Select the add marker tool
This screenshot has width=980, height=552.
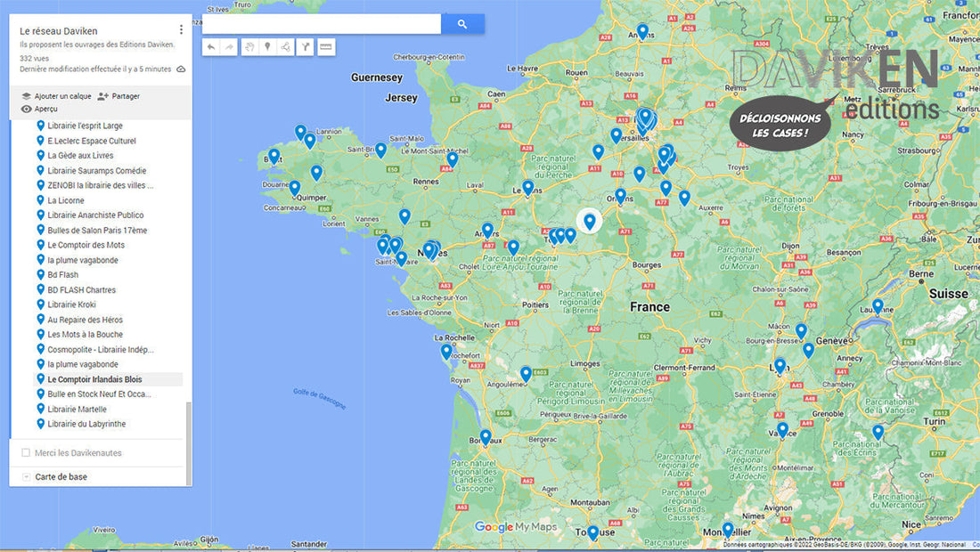(x=266, y=47)
